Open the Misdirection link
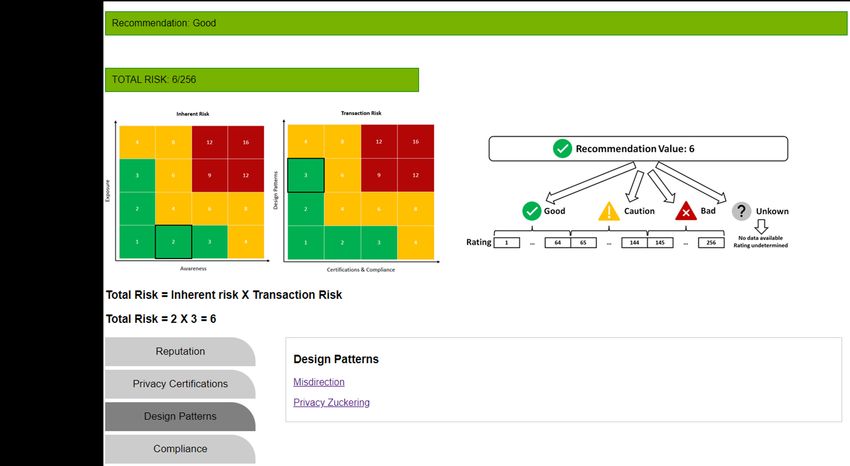This screenshot has width=850, height=466. pos(319,382)
